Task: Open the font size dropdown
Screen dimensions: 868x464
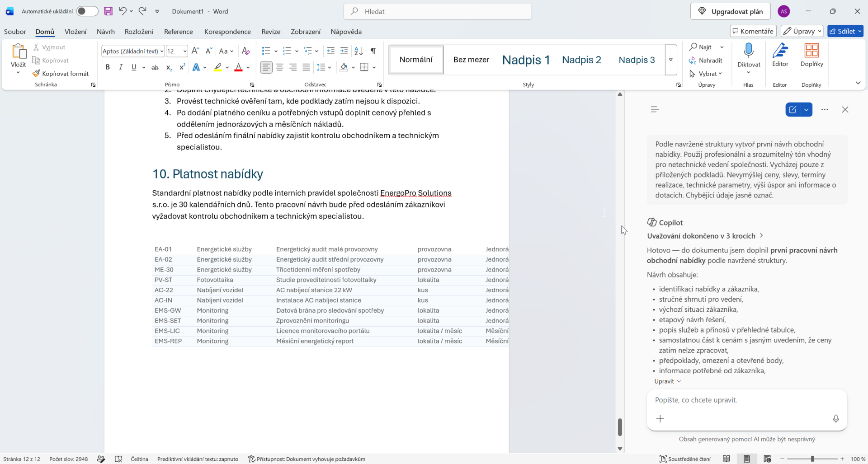Action: pos(184,51)
